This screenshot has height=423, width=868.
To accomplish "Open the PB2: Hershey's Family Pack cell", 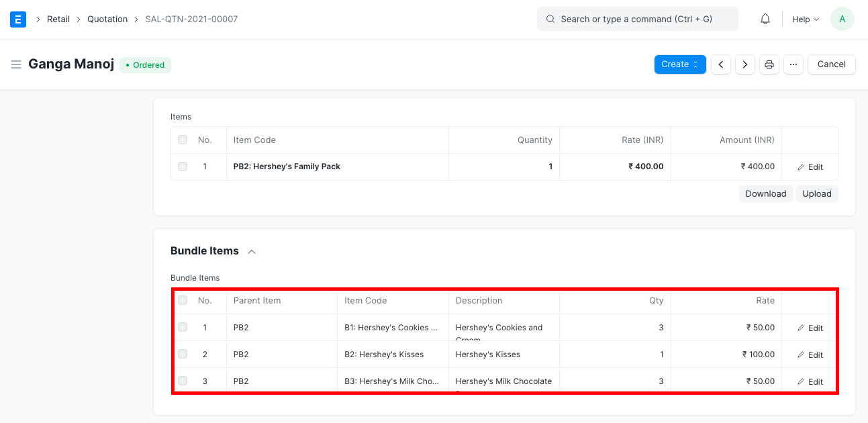I will pyautogui.click(x=338, y=167).
